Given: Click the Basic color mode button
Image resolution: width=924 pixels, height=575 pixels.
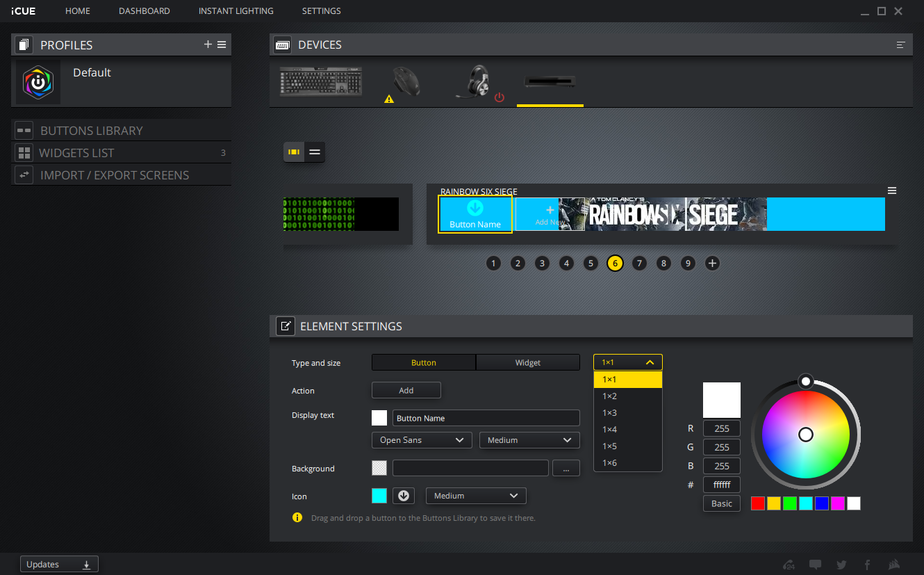Looking at the screenshot, I should 722,503.
